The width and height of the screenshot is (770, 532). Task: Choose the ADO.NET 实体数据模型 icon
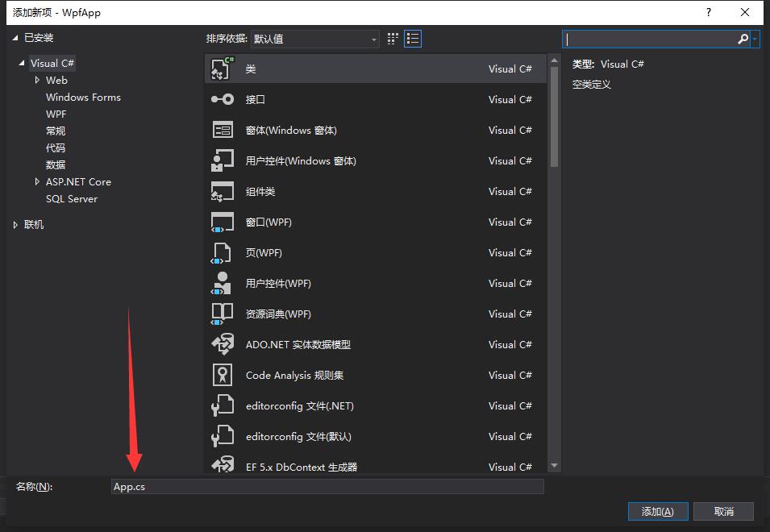coord(223,344)
